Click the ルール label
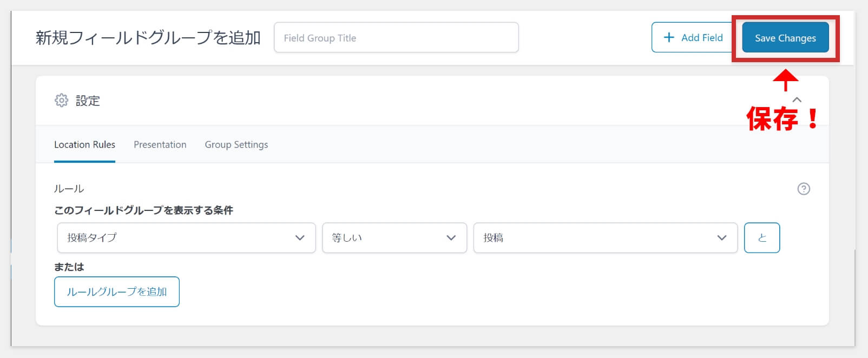The image size is (868, 358). [69, 189]
